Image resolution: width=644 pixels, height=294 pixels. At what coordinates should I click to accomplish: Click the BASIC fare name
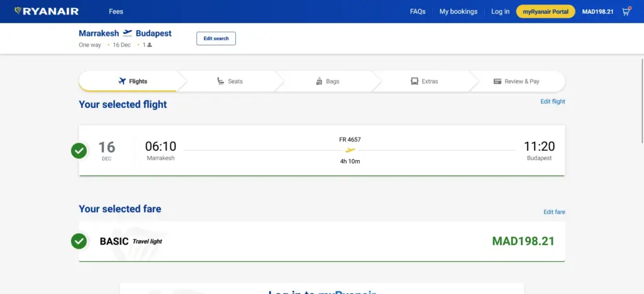coord(114,241)
